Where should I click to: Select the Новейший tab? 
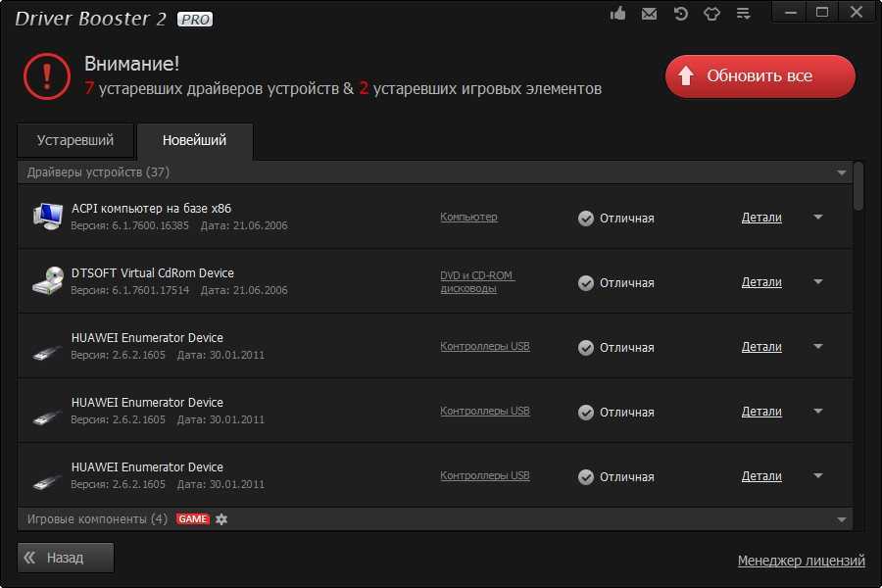click(194, 140)
